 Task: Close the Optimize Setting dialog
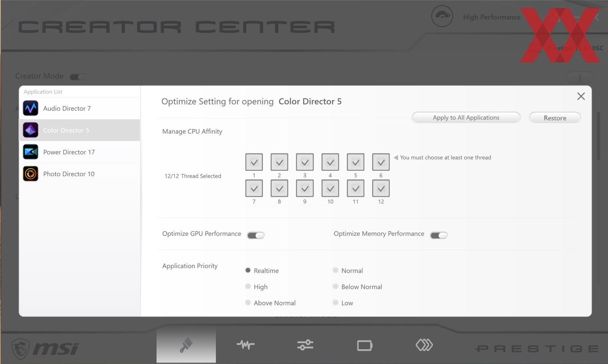pyautogui.click(x=581, y=96)
